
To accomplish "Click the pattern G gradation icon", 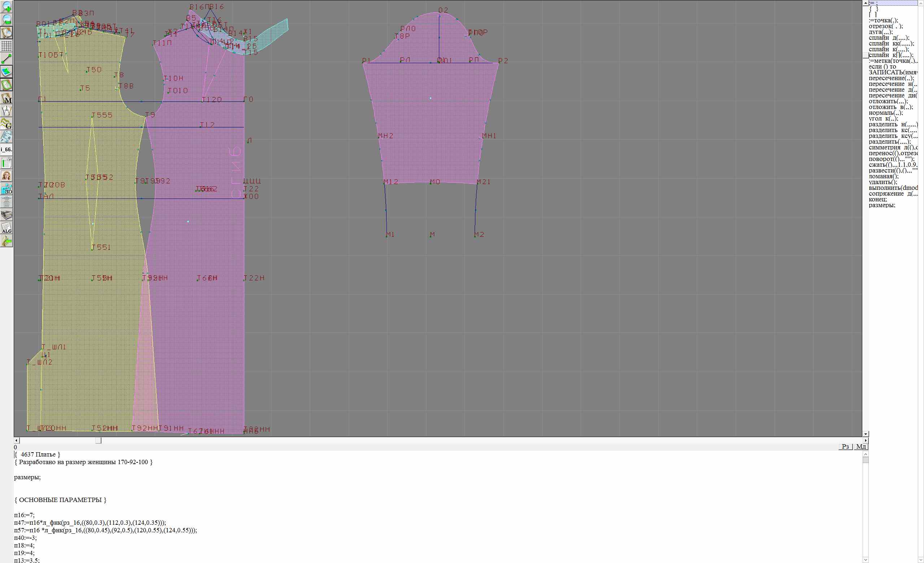I will 7,124.
